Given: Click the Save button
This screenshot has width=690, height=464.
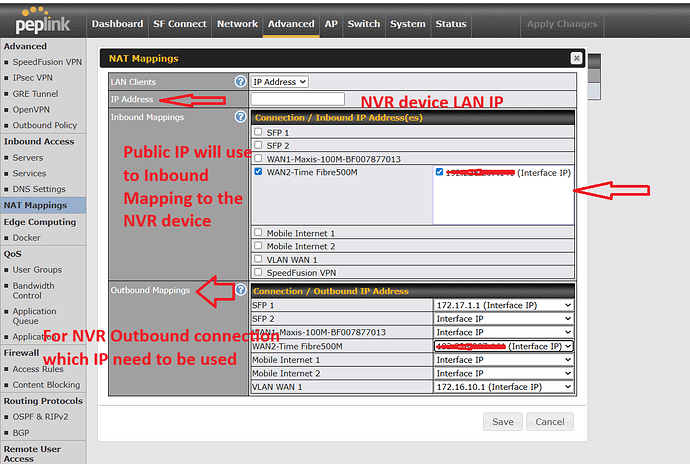Looking at the screenshot, I should click(502, 421).
